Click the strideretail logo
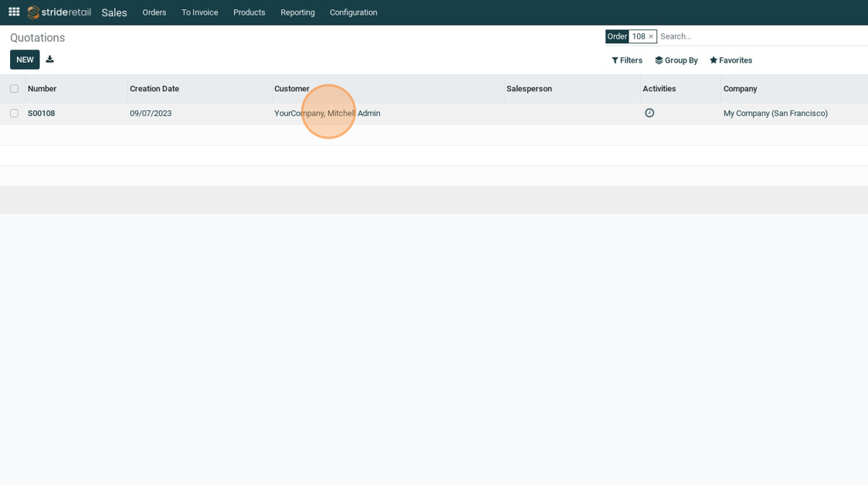 click(59, 12)
